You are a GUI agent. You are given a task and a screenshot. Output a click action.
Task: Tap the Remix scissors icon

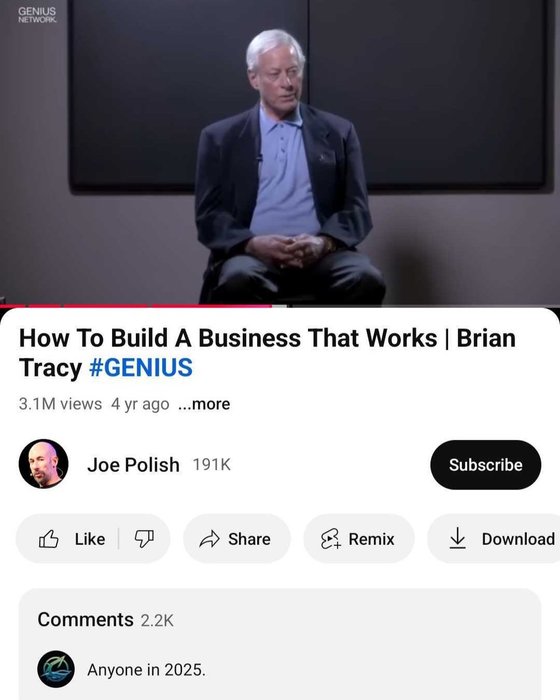coord(330,539)
